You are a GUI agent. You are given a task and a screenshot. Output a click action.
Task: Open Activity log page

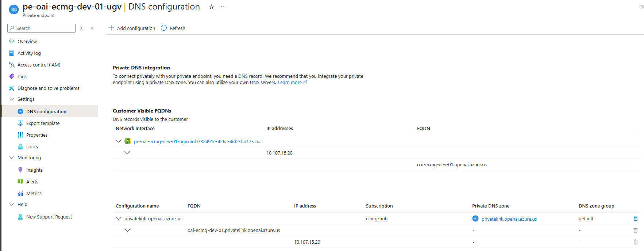(x=29, y=53)
